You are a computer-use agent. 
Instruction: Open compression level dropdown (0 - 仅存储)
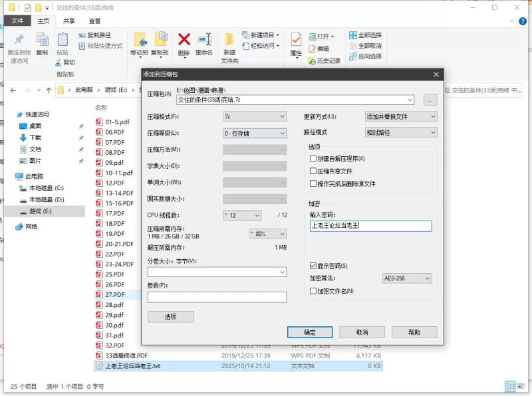point(255,134)
